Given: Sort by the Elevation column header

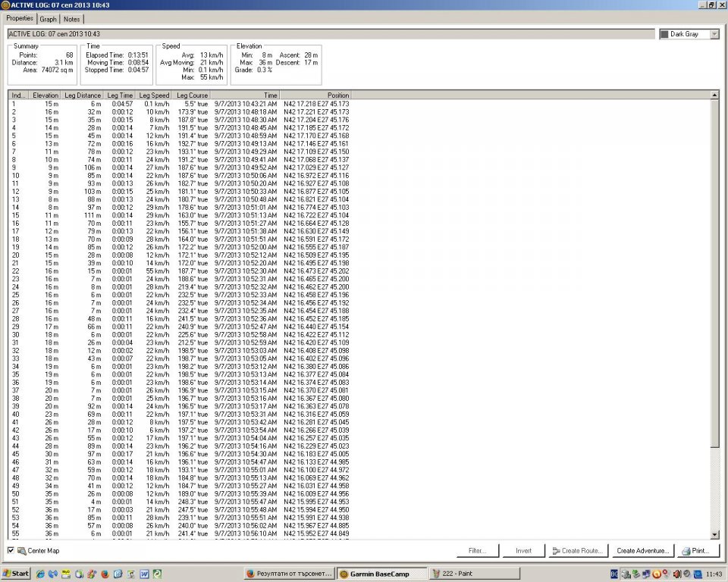Looking at the screenshot, I should 45,95.
